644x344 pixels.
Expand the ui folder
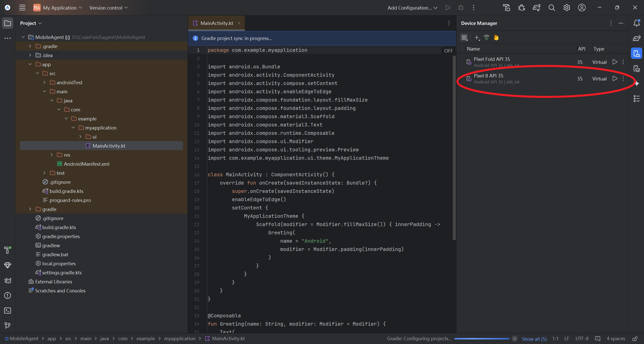pyautogui.click(x=80, y=137)
